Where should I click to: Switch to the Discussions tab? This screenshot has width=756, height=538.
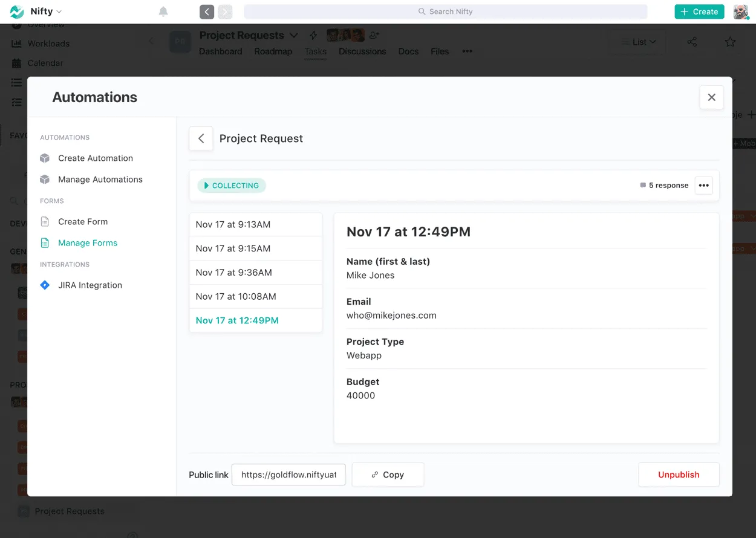(362, 51)
